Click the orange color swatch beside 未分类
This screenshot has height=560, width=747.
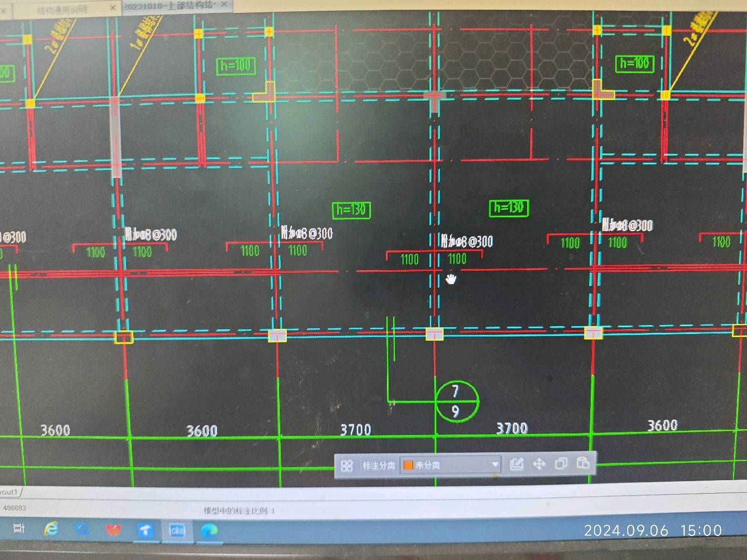tap(408, 465)
